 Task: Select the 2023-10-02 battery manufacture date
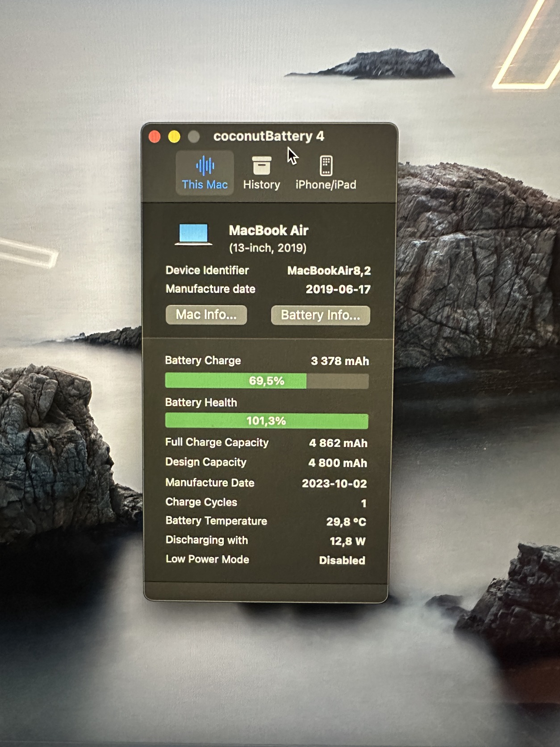click(x=334, y=483)
